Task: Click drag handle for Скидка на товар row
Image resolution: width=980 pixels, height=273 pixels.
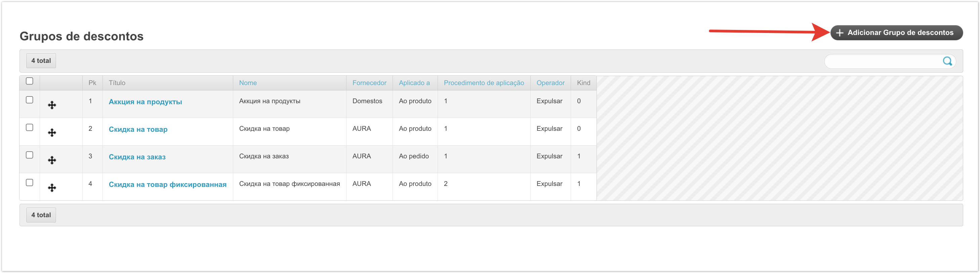Action: pos(52,132)
